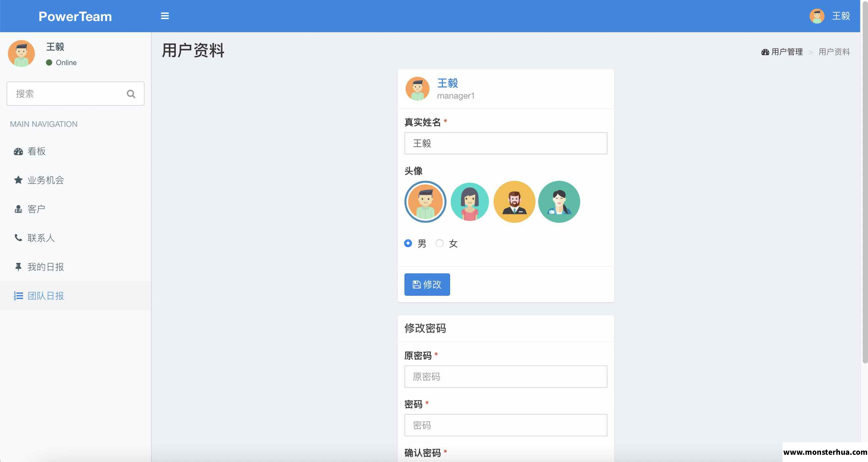Click the 用户资料 page title
Viewport: 868px width, 462px height.
(193, 51)
